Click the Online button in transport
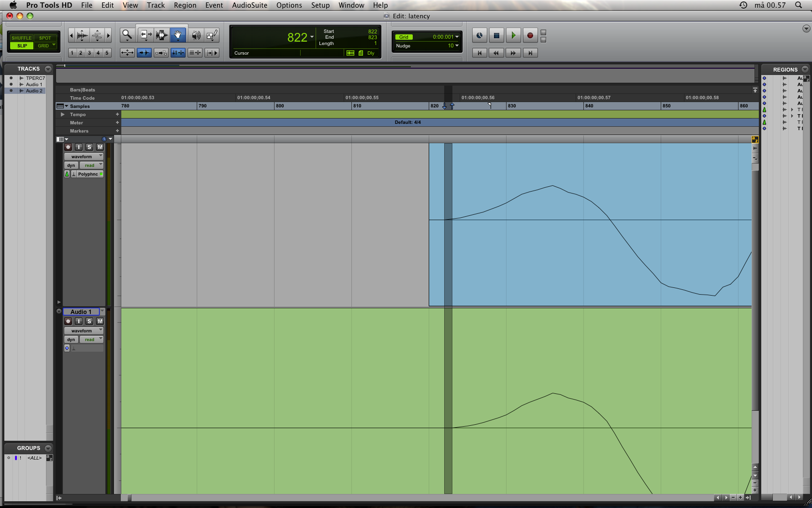The height and width of the screenshot is (508, 812). click(479, 35)
